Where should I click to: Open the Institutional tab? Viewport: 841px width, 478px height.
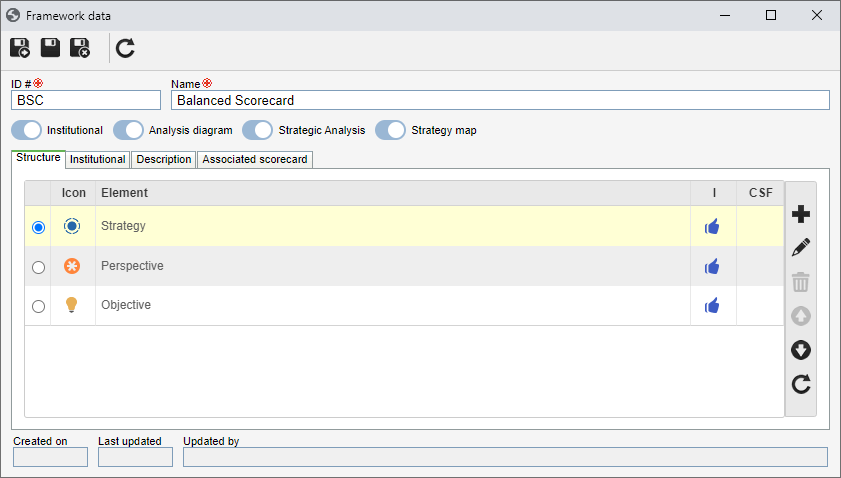98,159
